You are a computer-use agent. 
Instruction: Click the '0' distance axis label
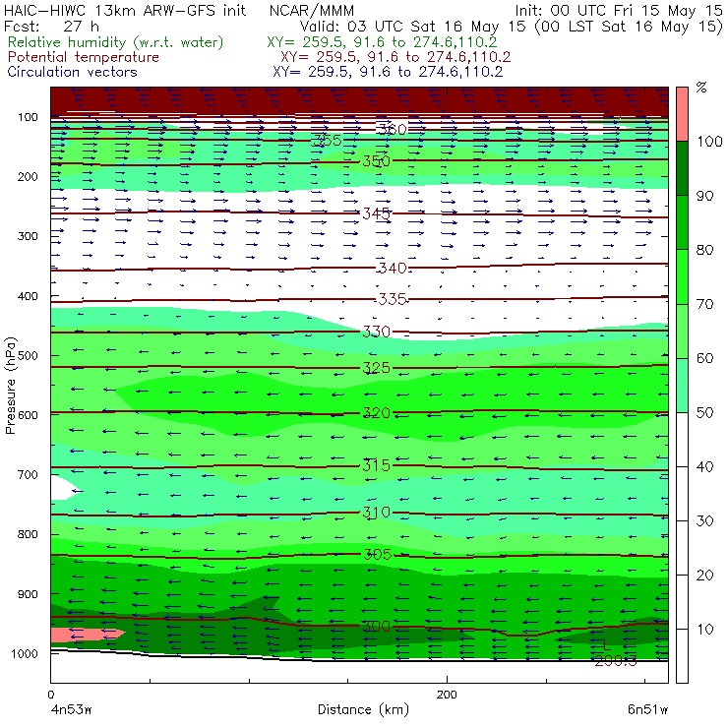tap(50, 695)
